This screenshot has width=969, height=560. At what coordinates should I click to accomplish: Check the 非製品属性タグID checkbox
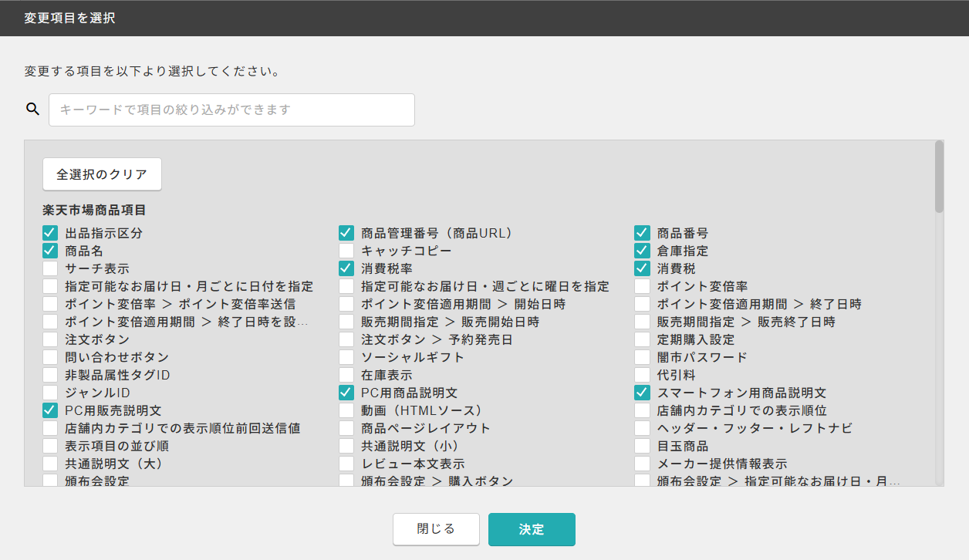pos(50,375)
